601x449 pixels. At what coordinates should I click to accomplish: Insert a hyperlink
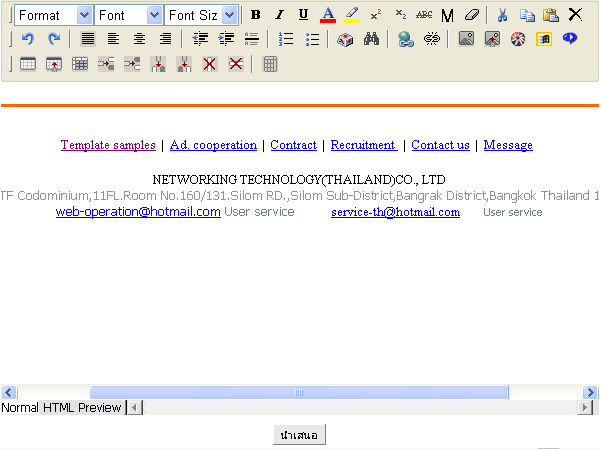(406, 39)
